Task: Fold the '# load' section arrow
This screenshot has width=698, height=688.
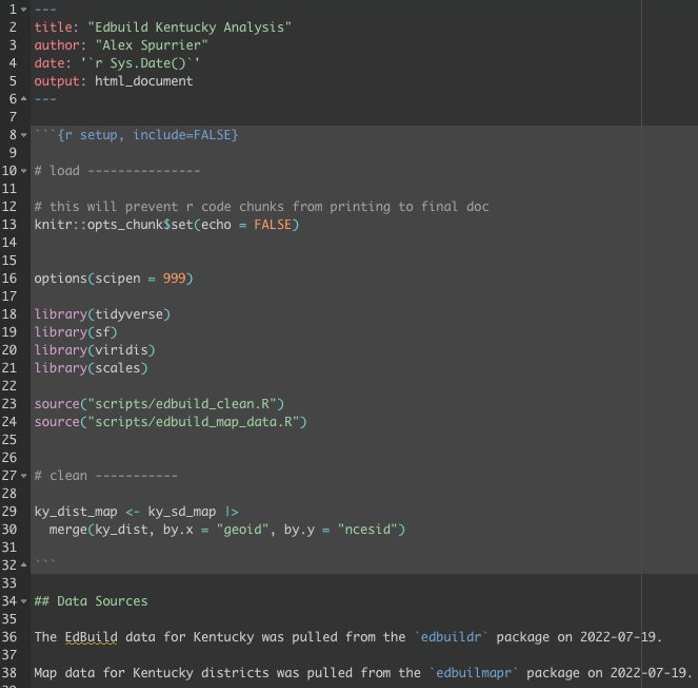Action: 23,171
